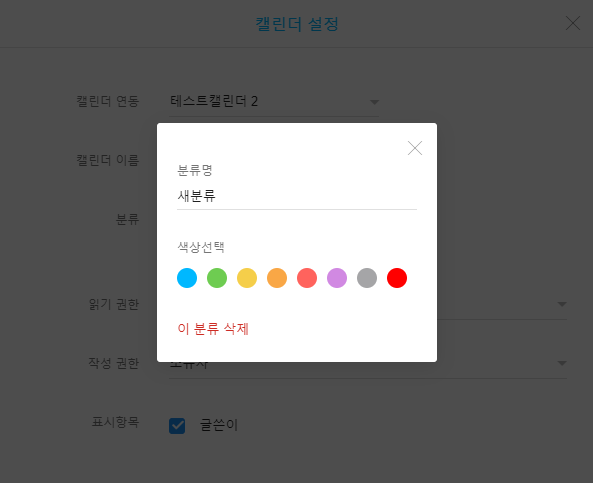The image size is (593, 483).
Task: Click the 글쓴이 checkbox label
Action: pyautogui.click(x=219, y=425)
